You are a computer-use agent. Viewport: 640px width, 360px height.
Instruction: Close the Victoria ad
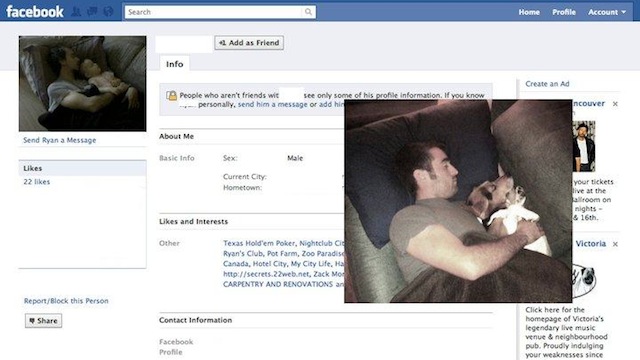(615, 244)
